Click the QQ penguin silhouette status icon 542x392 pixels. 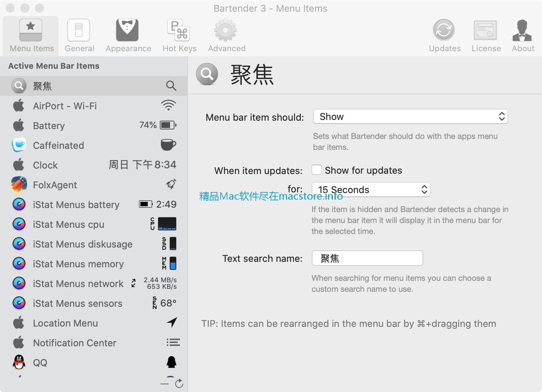click(172, 362)
